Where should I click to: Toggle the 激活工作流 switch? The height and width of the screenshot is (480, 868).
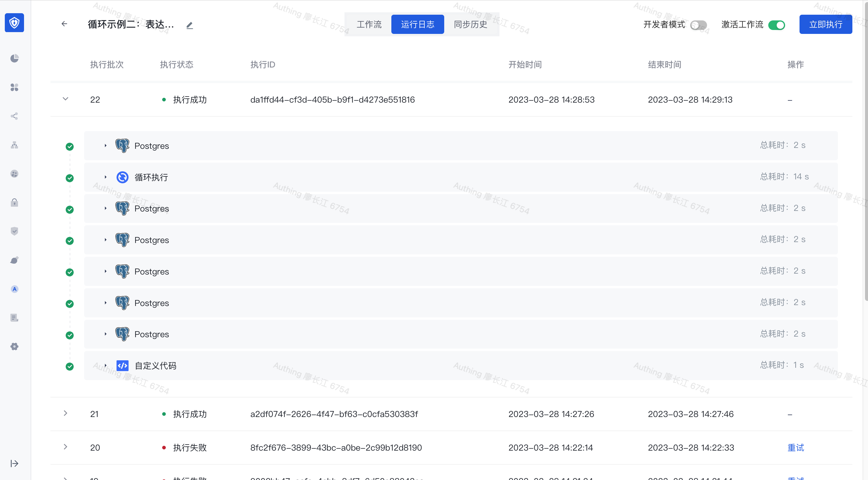[776, 25]
